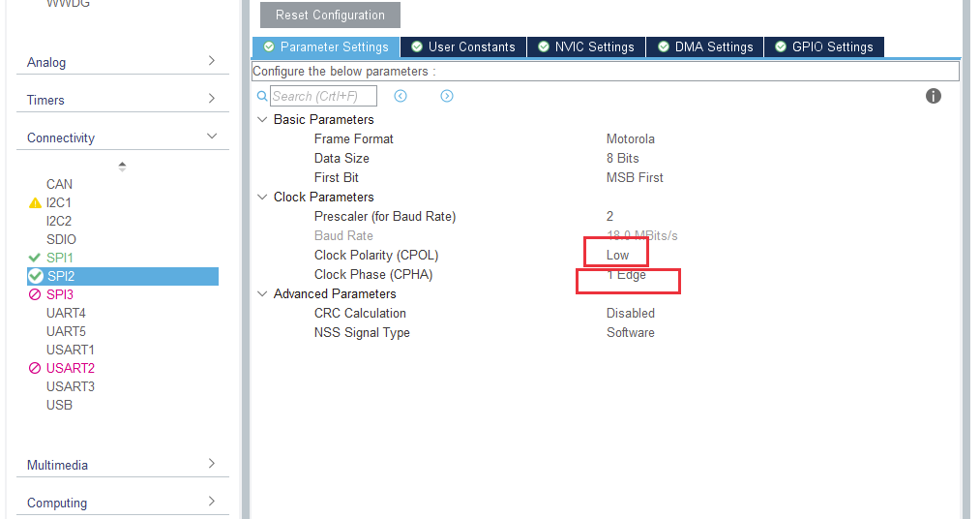This screenshot has width=980, height=519.
Task: Go to previous search result arrow
Action: click(401, 96)
